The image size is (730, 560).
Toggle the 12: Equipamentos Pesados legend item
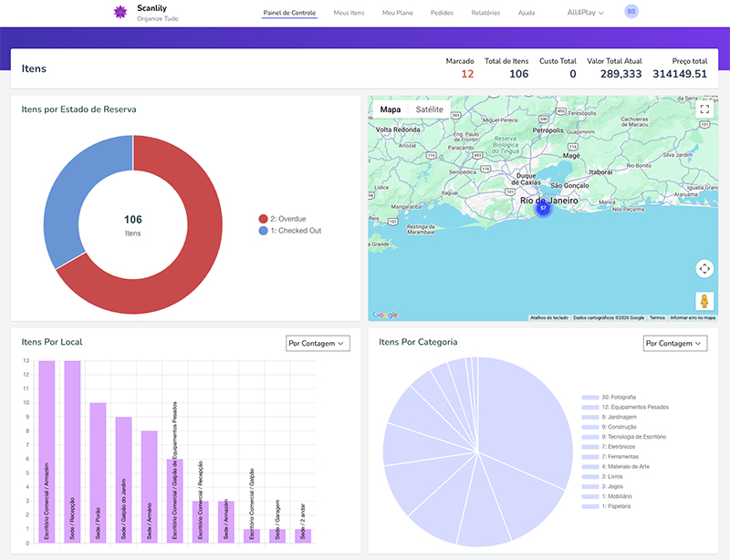pos(625,407)
